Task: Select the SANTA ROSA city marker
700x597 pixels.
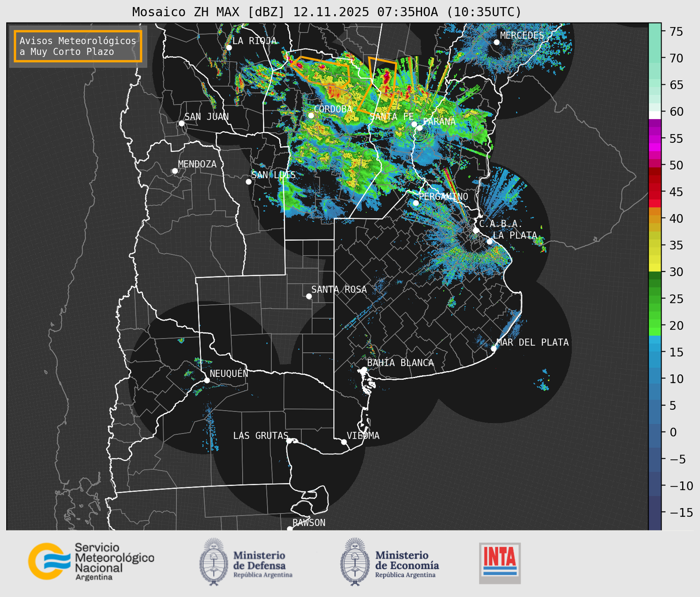Action: 309,296
